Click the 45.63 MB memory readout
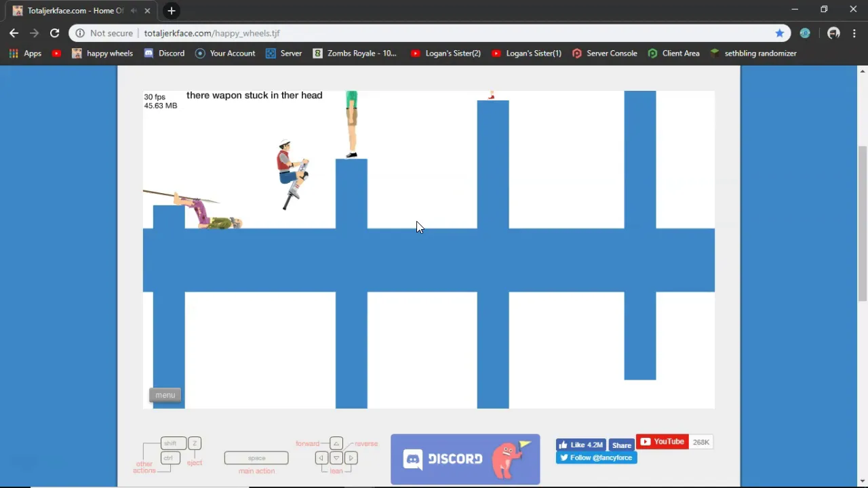This screenshot has height=488, width=868. pyautogui.click(x=161, y=106)
